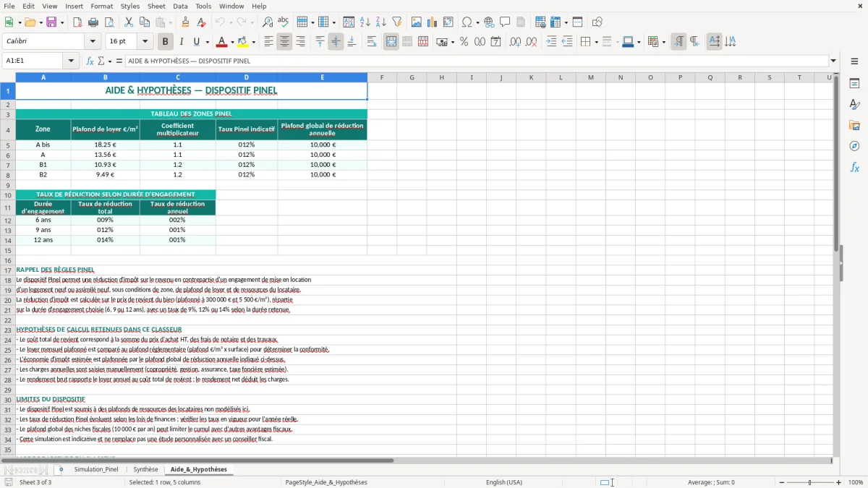Click the Delete Decimal Place icon
Screen dimensions: 868x488
[531, 42]
